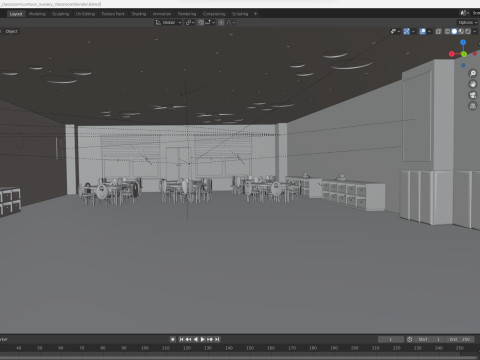Click the blue Z axis gizmo handle
The image size is (480, 360).
point(463,42)
